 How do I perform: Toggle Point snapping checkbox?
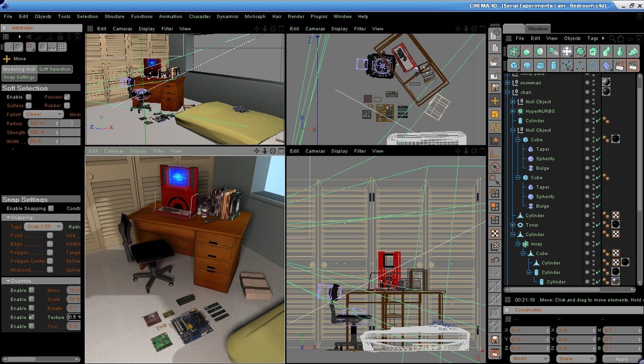50,235
